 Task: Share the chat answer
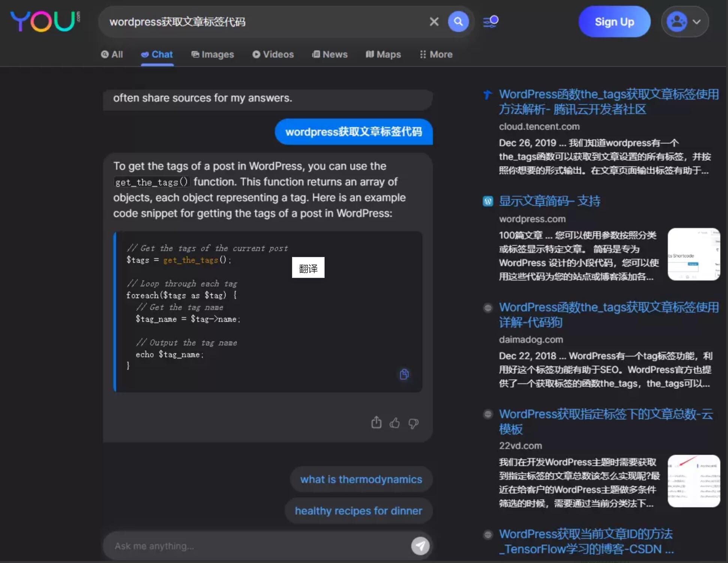pyautogui.click(x=376, y=423)
